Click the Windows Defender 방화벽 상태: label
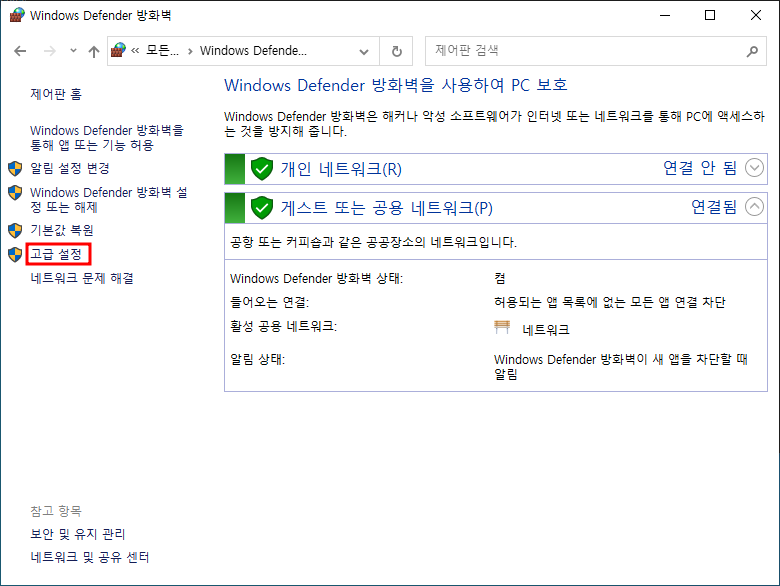This screenshot has width=780, height=586. pos(316,279)
